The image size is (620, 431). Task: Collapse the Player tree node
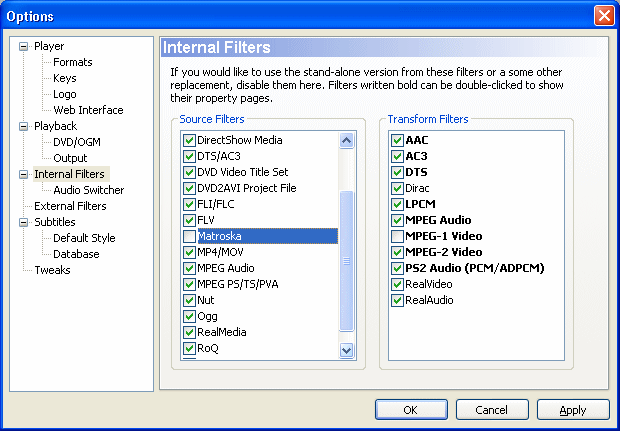coord(24,47)
